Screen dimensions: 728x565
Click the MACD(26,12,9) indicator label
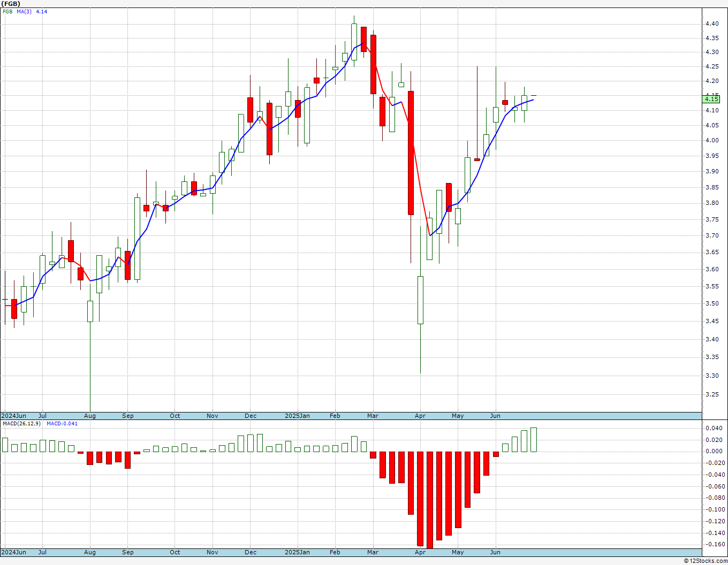(21, 424)
